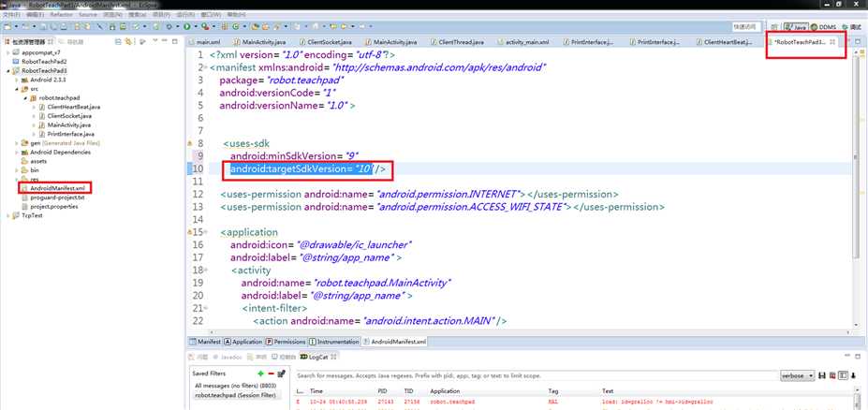Click the Open Perspective icon beside Java

coord(775,26)
